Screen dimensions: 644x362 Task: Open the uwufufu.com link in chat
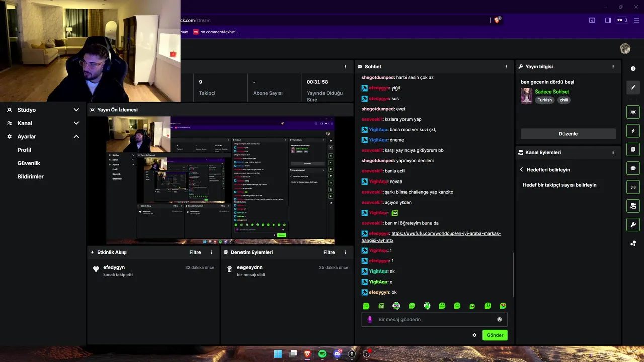pyautogui.click(x=431, y=237)
